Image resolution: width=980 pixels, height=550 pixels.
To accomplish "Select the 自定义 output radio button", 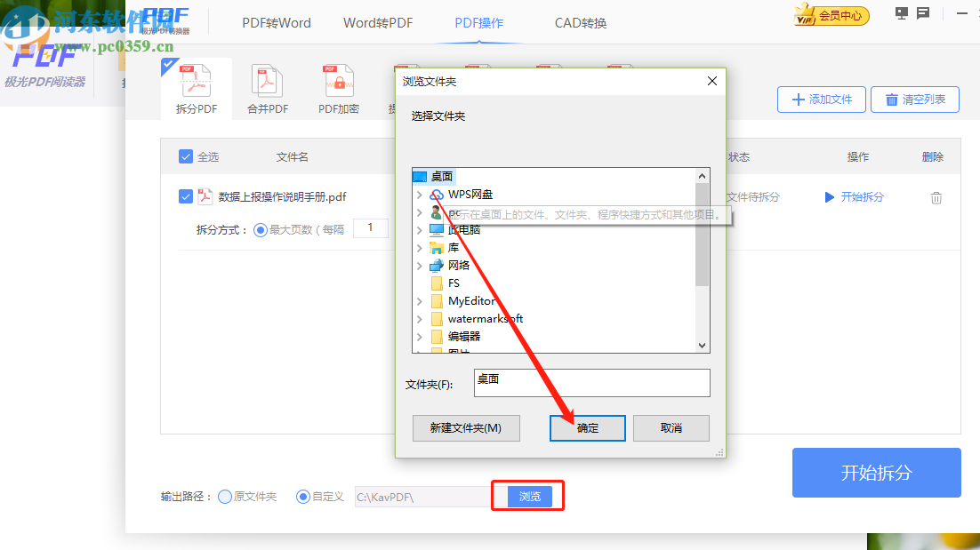I will 303,496.
